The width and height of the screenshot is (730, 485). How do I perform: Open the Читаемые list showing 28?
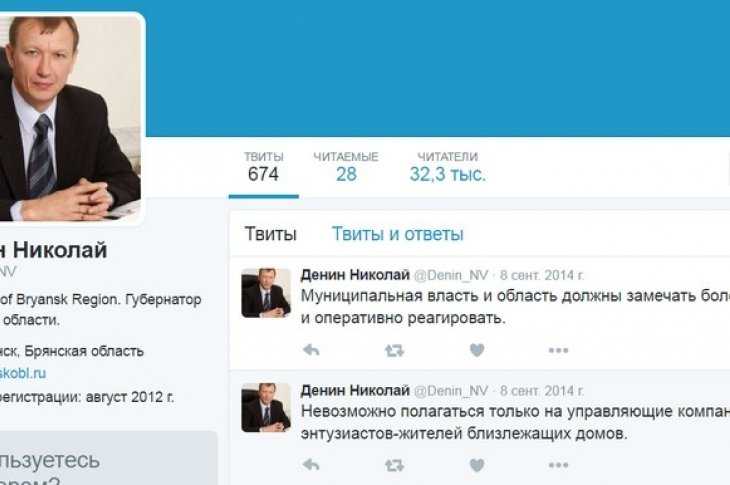tap(346, 168)
